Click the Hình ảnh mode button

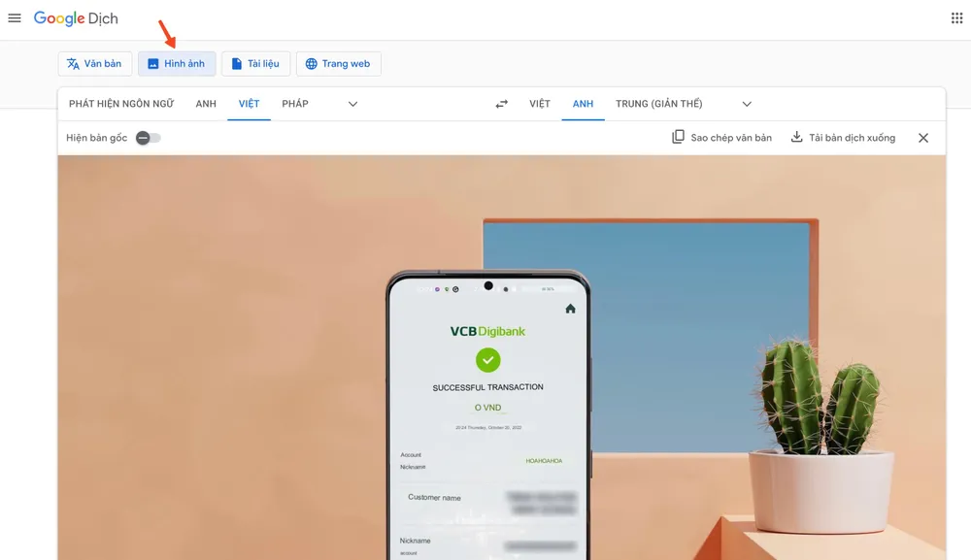(x=177, y=62)
